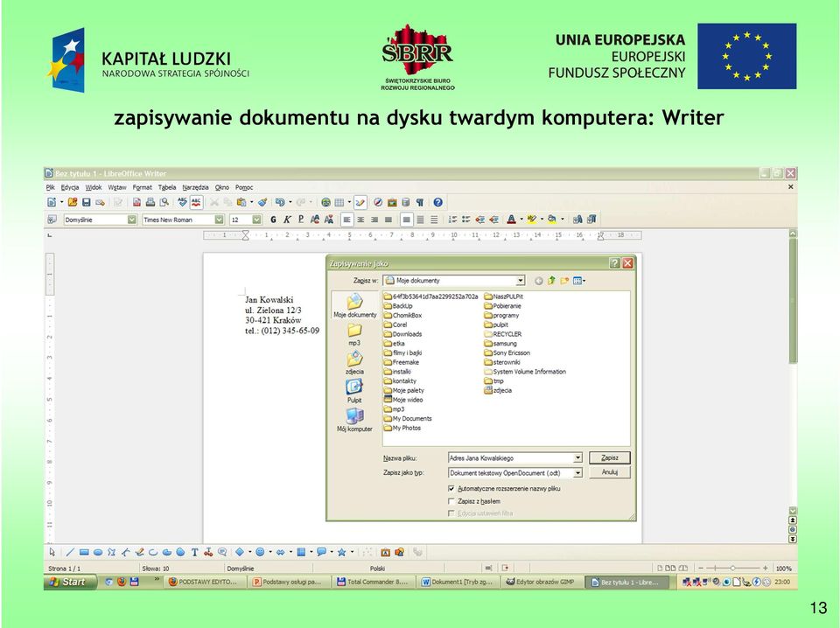Open the Zapisz jako typ dropdown

(x=578, y=473)
